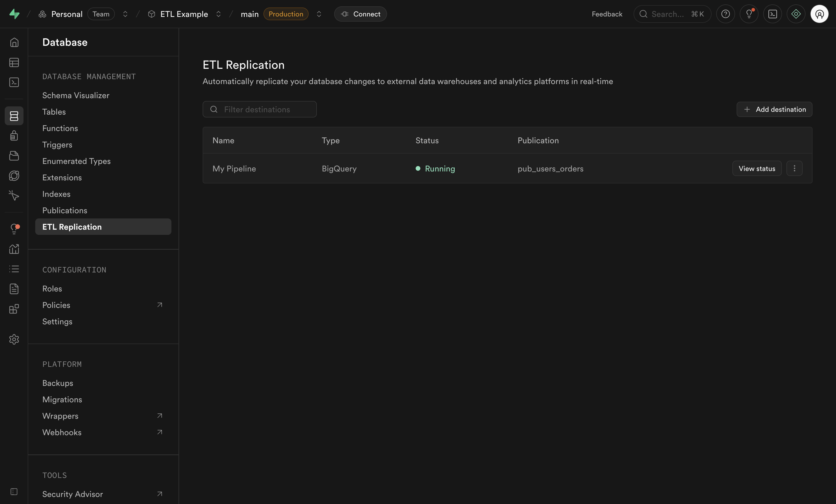The height and width of the screenshot is (504, 836).
Task: Open the top Search box
Action: pyautogui.click(x=672, y=14)
